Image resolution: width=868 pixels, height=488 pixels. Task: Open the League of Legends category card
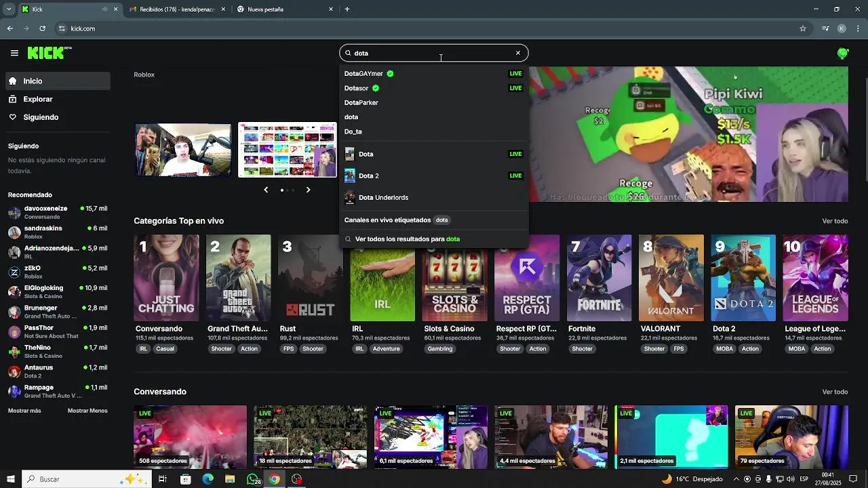click(815, 278)
